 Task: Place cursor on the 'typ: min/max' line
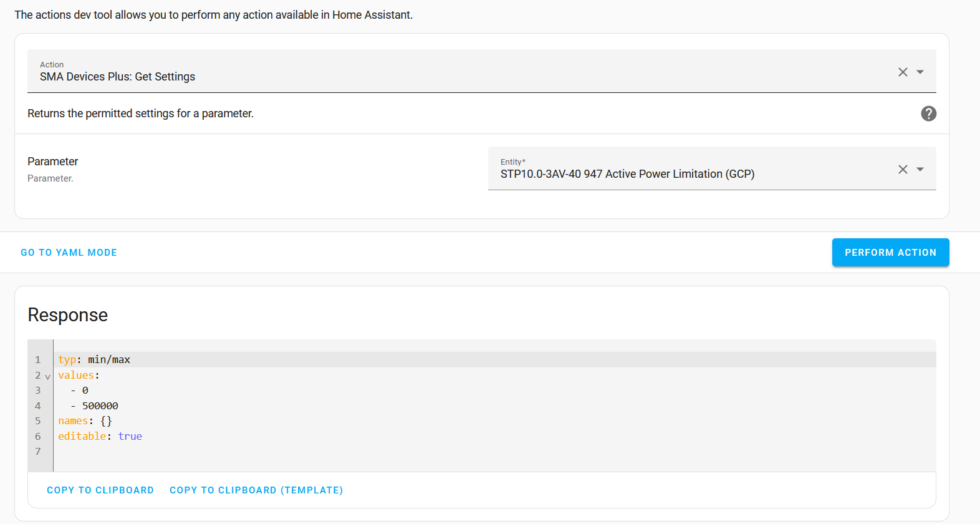point(94,360)
